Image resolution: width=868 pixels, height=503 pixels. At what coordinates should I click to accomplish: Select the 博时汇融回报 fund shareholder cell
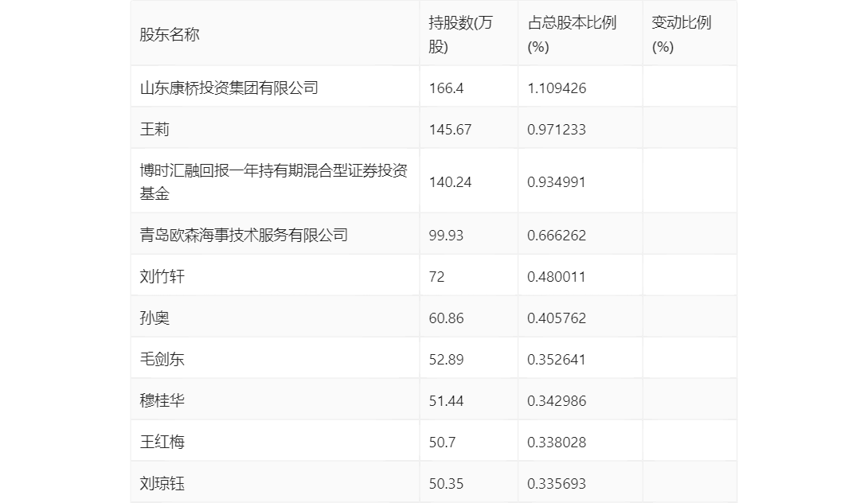(x=273, y=181)
